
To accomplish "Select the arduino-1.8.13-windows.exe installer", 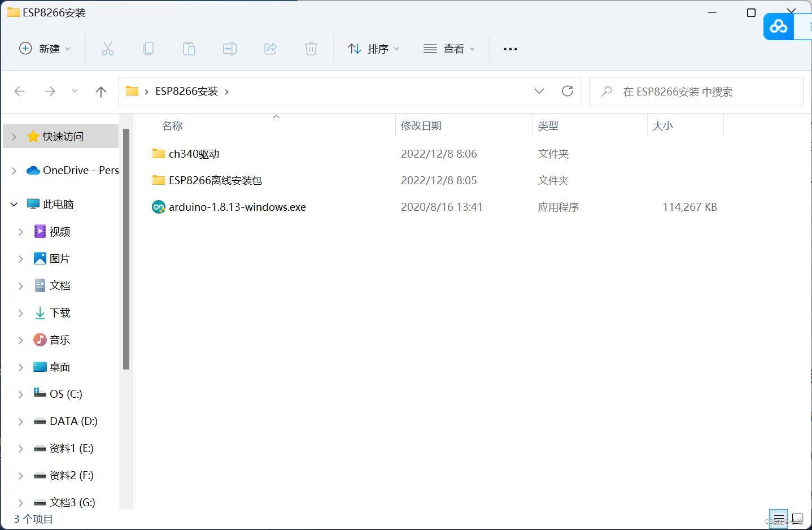I will click(x=237, y=207).
